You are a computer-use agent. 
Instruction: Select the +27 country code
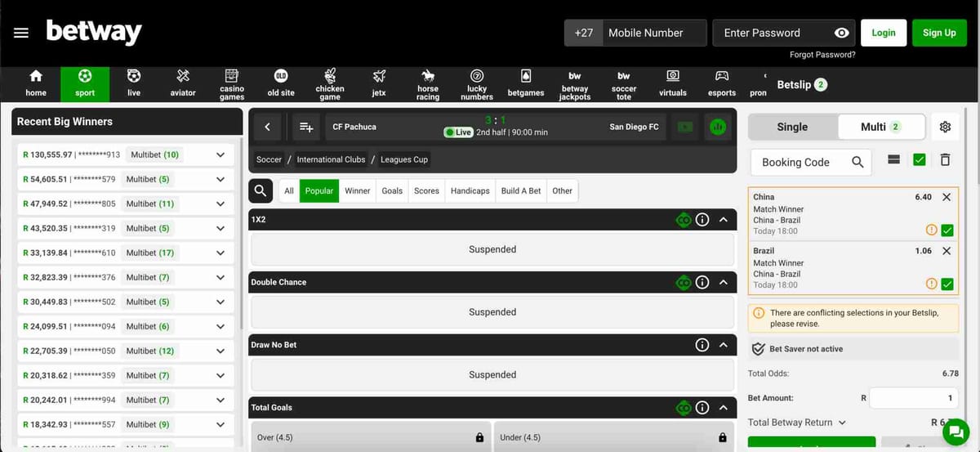(584, 33)
